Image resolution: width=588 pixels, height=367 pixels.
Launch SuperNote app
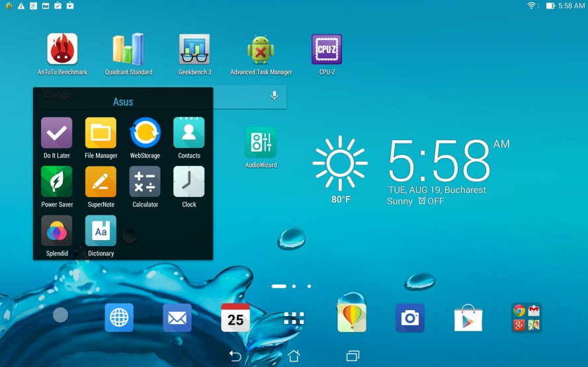coord(101,182)
